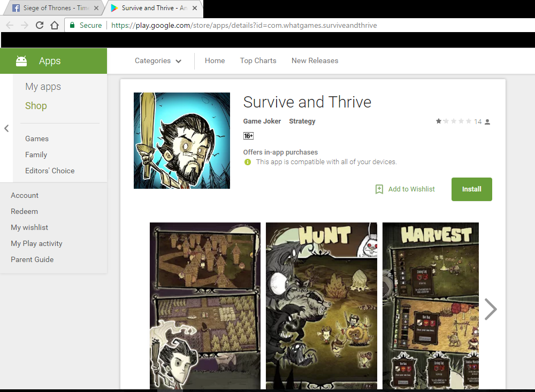Click the Survive and Thrive title text
The image size is (535, 392).
click(307, 102)
